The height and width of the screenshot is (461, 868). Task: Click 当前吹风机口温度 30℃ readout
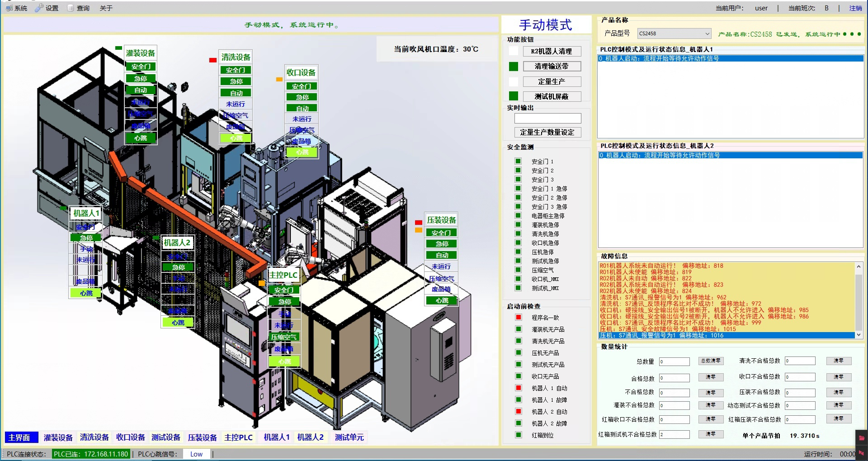click(x=436, y=49)
